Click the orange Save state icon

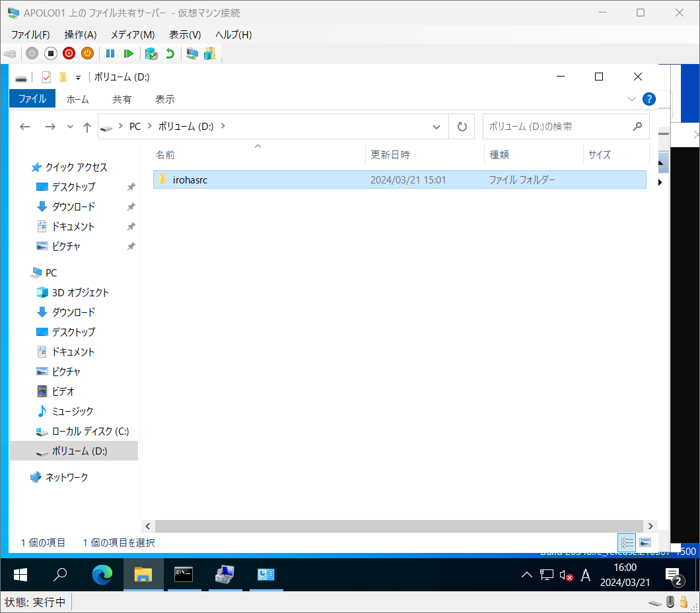pos(87,53)
